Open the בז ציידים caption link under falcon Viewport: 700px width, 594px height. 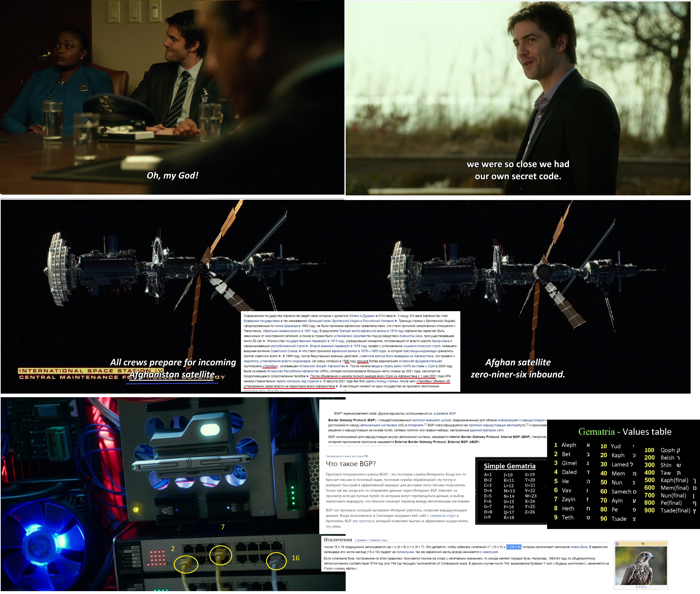pos(641,587)
